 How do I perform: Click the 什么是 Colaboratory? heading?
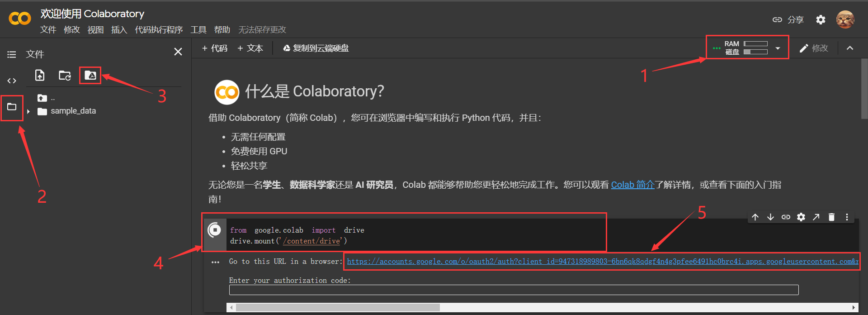314,91
